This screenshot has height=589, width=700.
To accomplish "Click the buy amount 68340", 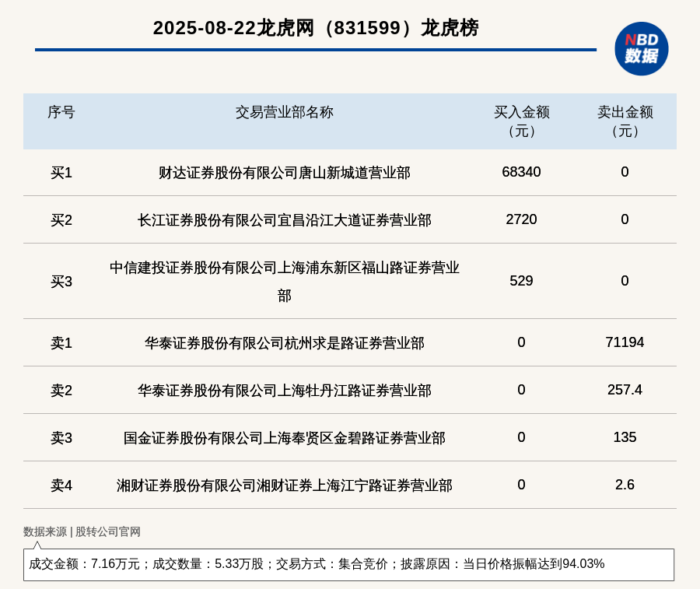I will [x=521, y=172].
